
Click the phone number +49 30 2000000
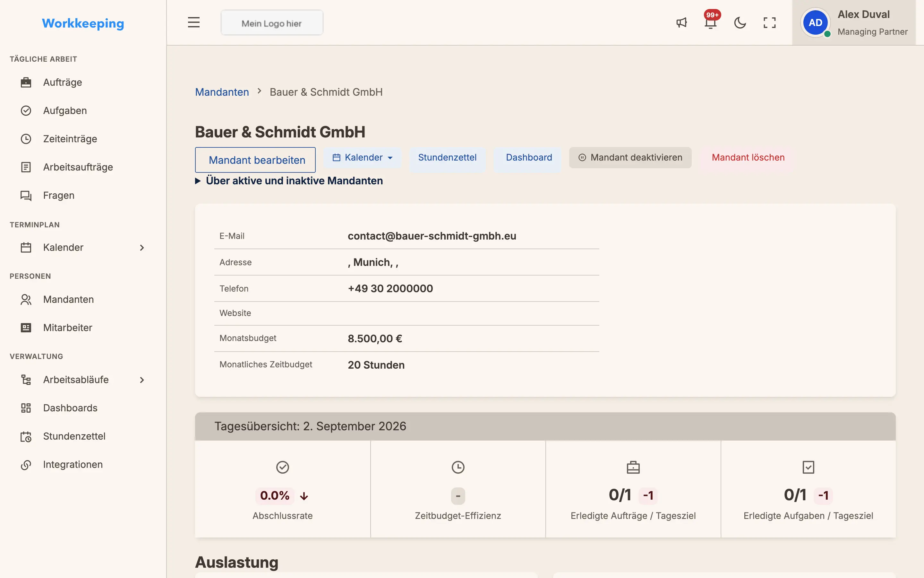(x=390, y=289)
